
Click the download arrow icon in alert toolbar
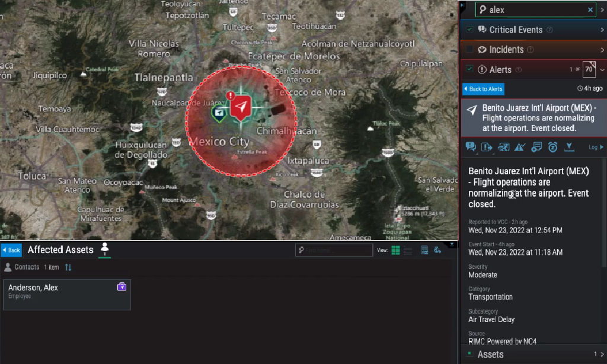[569, 147]
